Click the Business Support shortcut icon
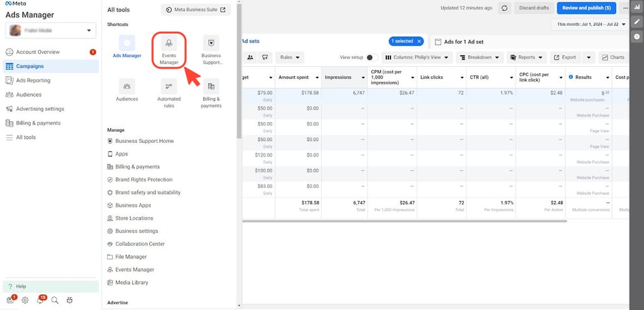 click(211, 44)
